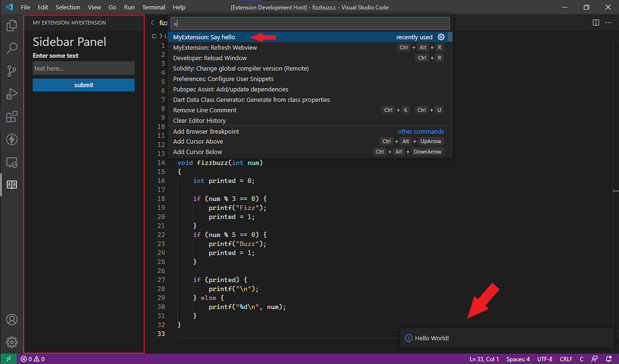Open the encoding selector showing UTF-8
The width and height of the screenshot is (619, 364).
(x=545, y=358)
